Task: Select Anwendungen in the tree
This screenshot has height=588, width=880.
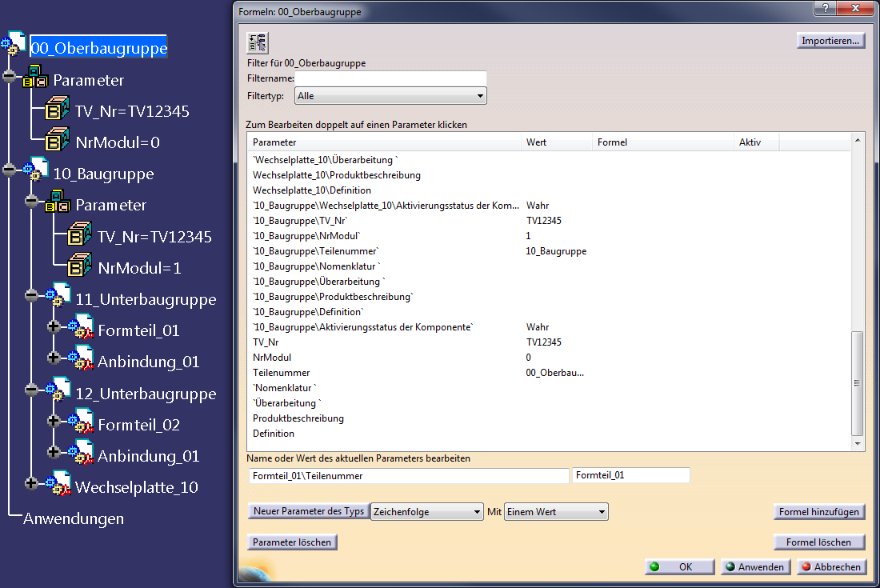Action: click(x=74, y=518)
